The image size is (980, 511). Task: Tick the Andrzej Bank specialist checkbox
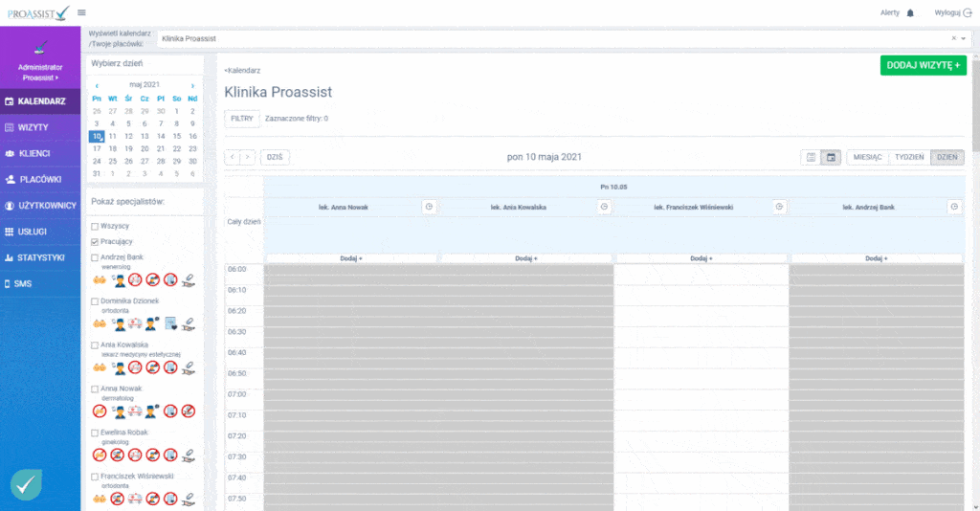click(x=95, y=257)
